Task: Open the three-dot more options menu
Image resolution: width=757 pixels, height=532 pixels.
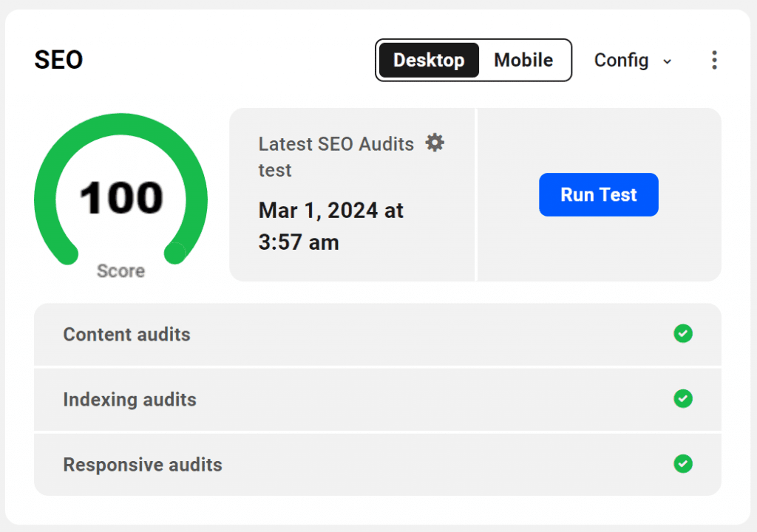Action: (714, 61)
